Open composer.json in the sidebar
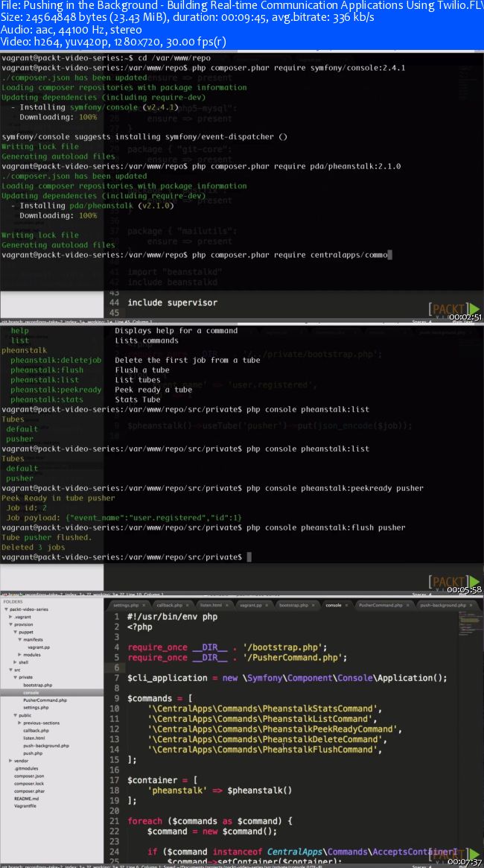This screenshot has width=484, height=868. pyautogui.click(x=29, y=776)
